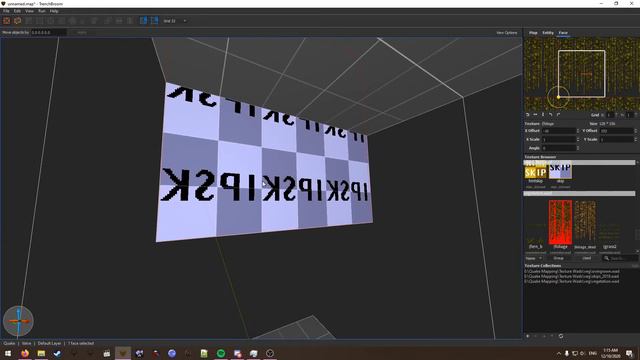Adjust the Angle stepper arrows
Viewport: 640px width, 360px height.
578,148
